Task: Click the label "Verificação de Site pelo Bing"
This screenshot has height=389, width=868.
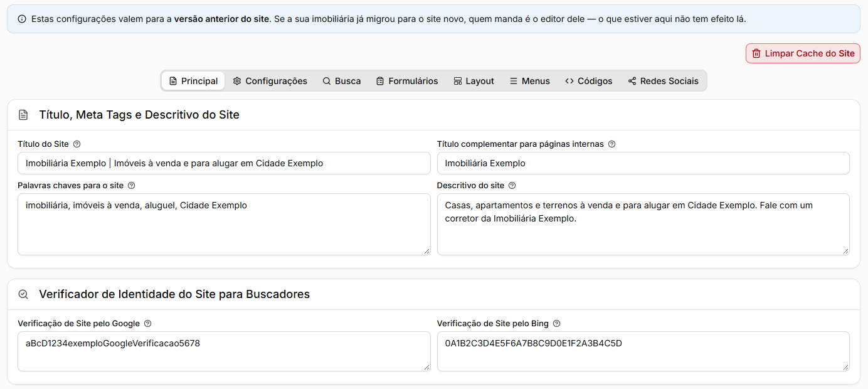Action: (493, 324)
